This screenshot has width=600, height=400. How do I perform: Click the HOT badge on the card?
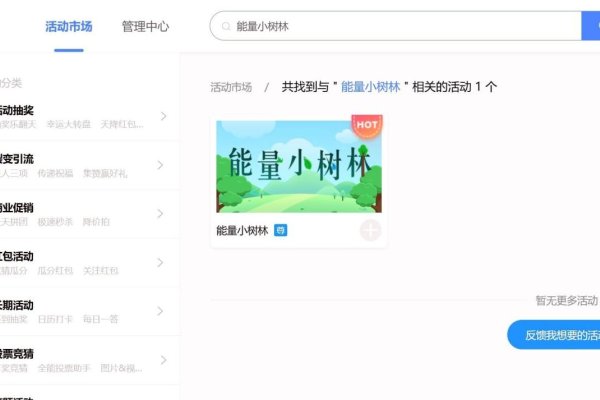tap(367, 125)
